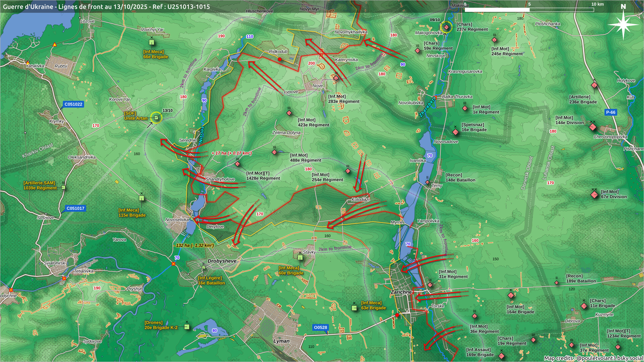Click the 20e Brigade K-2 drones marker
Screen dimensions: 644x362
point(187,326)
